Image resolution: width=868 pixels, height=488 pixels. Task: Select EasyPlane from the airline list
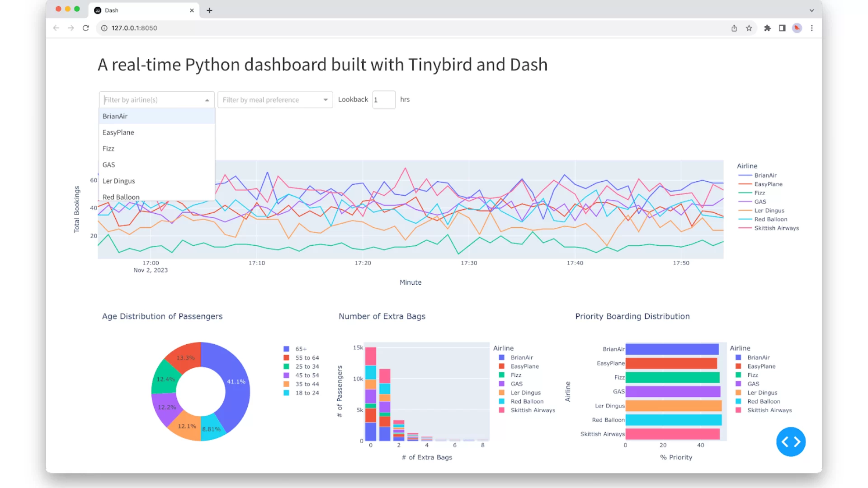point(118,132)
